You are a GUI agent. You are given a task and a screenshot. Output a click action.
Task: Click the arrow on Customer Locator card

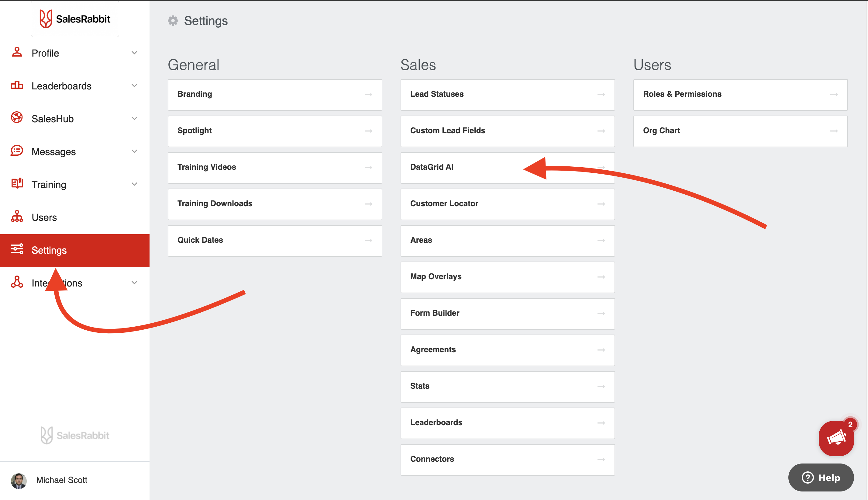(x=601, y=204)
